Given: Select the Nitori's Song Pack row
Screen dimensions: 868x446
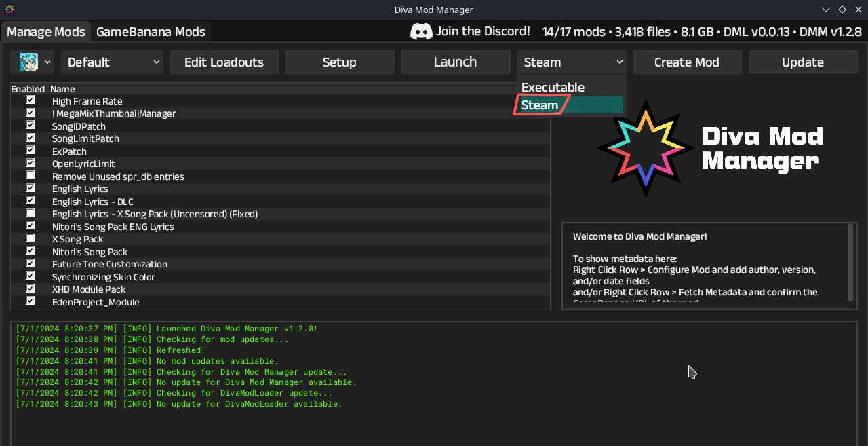Looking at the screenshot, I should click(280, 252).
